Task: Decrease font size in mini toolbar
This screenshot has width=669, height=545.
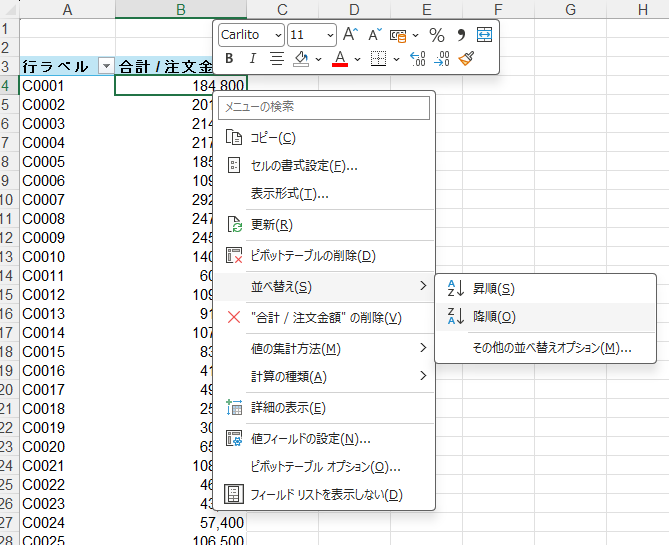Action: tap(375, 35)
